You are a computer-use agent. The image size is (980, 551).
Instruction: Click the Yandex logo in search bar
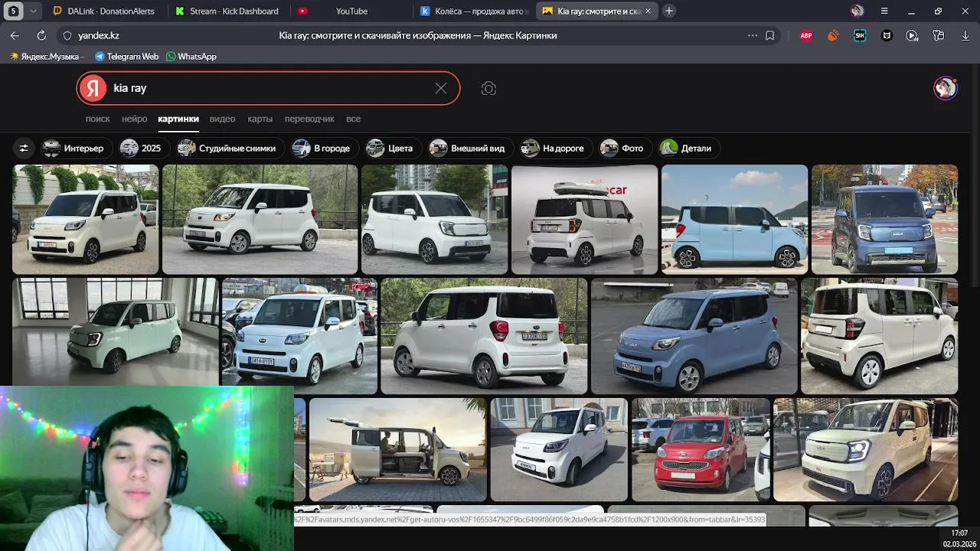click(93, 88)
